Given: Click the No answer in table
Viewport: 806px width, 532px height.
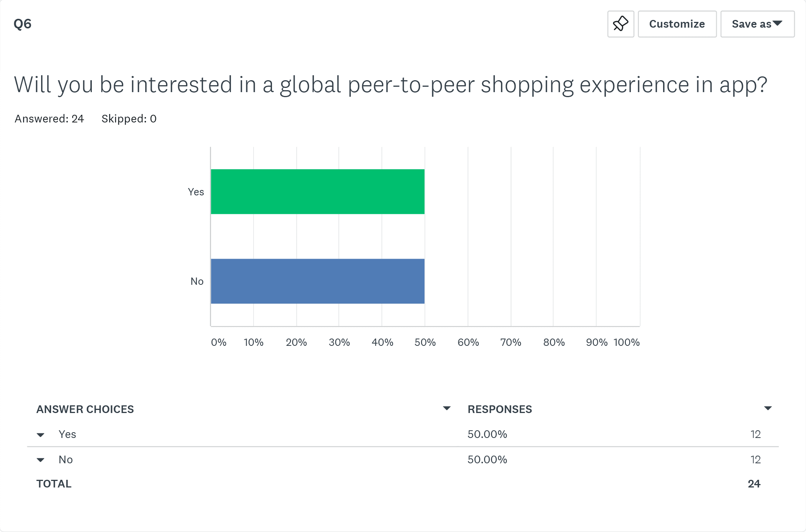Looking at the screenshot, I should pyautogui.click(x=66, y=459).
